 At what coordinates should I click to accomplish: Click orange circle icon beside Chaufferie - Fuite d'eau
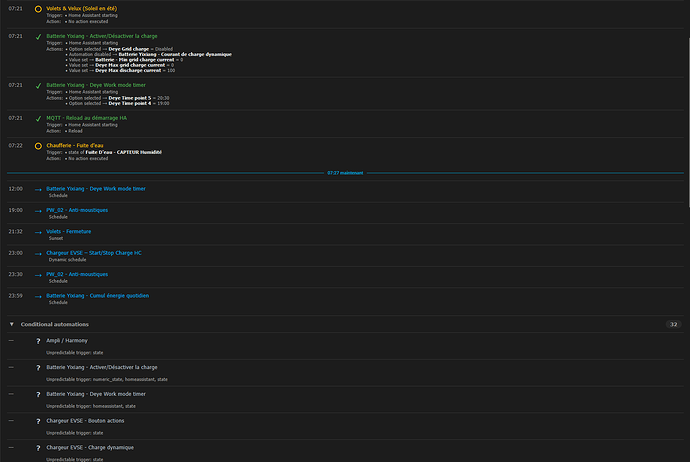38,146
